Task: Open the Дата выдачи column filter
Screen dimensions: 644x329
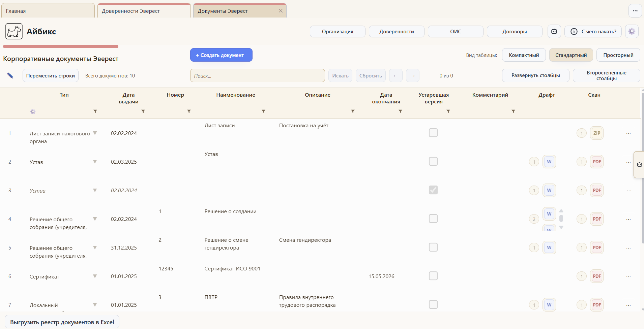Action: [143, 111]
